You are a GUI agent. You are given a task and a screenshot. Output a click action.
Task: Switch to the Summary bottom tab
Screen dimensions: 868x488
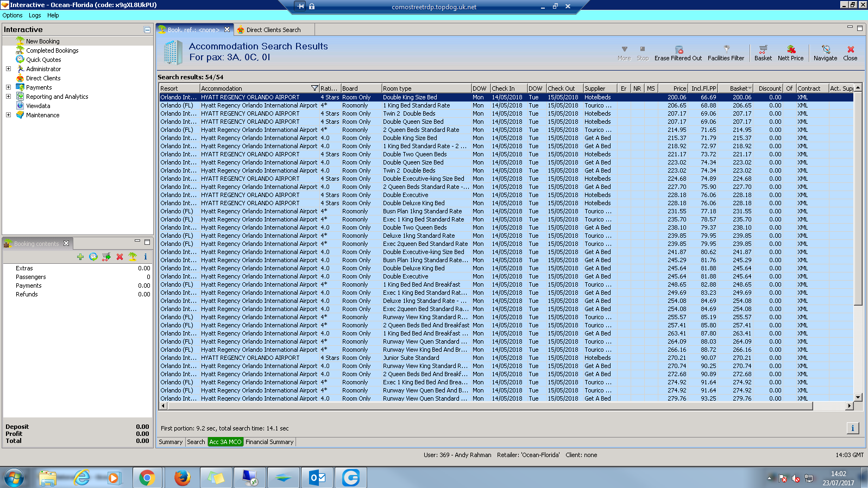coord(171,442)
